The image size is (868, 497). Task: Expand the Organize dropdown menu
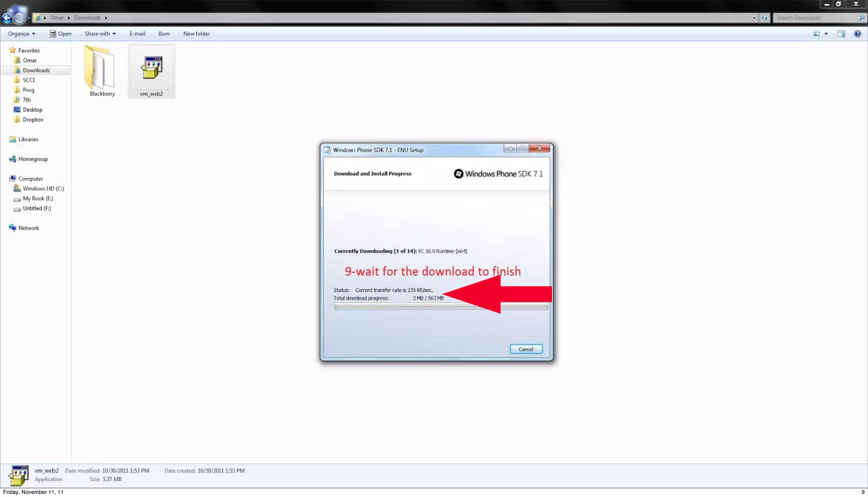22,34
